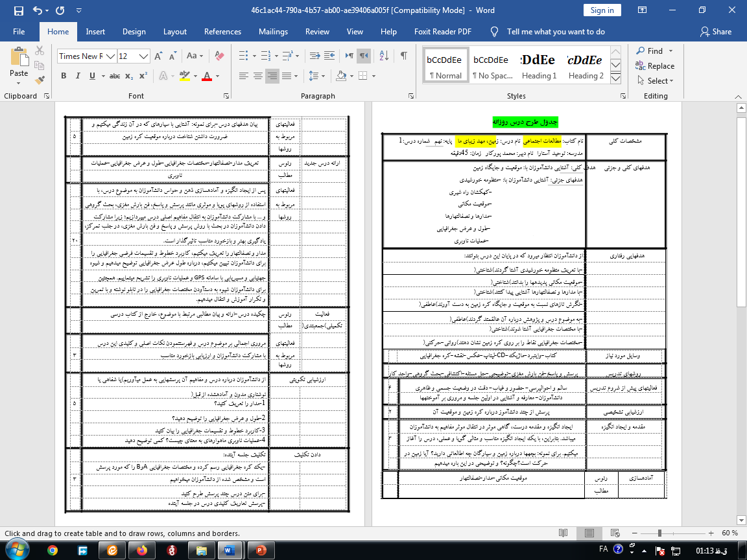This screenshot has height=560, width=747.
Task: Open Share in the top right
Action: [x=716, y=31]
